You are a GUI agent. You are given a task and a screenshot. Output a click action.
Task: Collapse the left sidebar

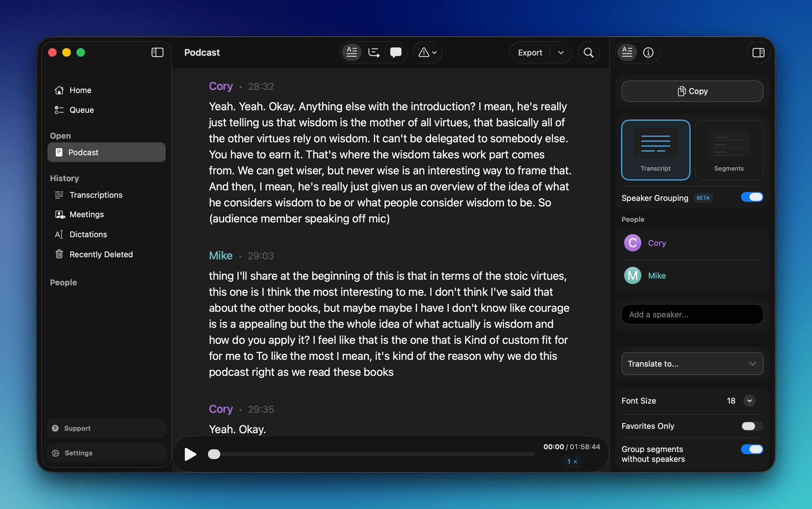click(x=157, y=52)
